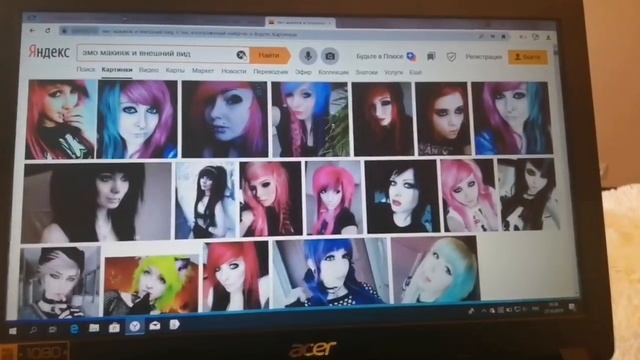Open Task View on the taskbar
Viewport: 640px width, 360px height.
(x=53, y=329)
